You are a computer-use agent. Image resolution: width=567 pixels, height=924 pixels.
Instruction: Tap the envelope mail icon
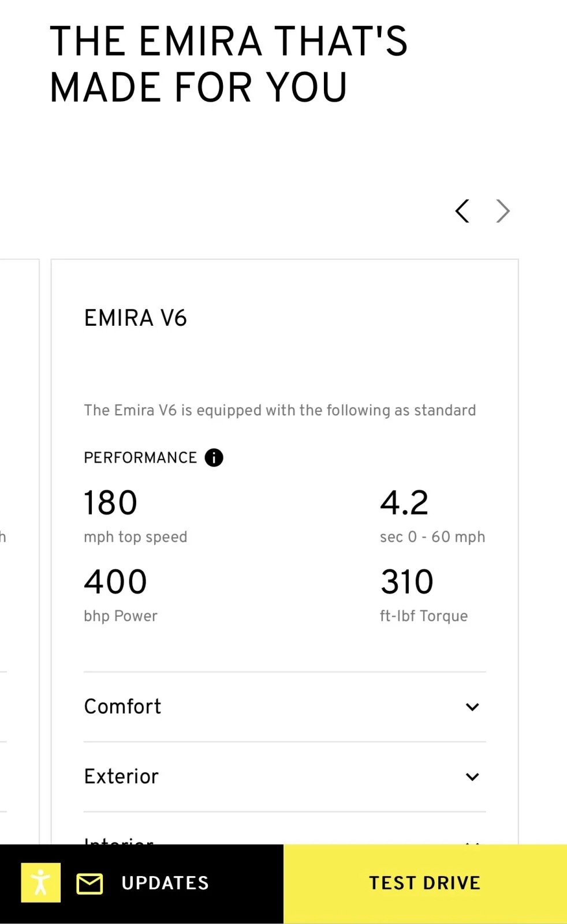coord(89,884)
